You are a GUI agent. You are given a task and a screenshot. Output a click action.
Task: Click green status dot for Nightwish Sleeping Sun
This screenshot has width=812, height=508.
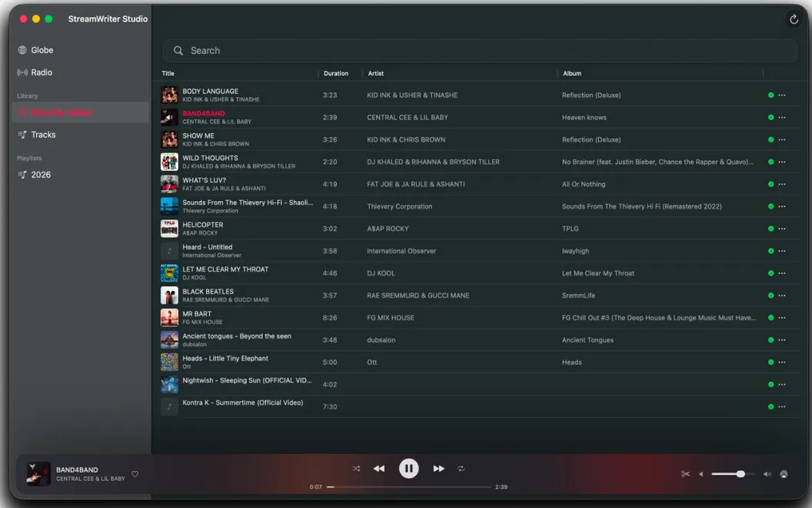pos(770,385)
